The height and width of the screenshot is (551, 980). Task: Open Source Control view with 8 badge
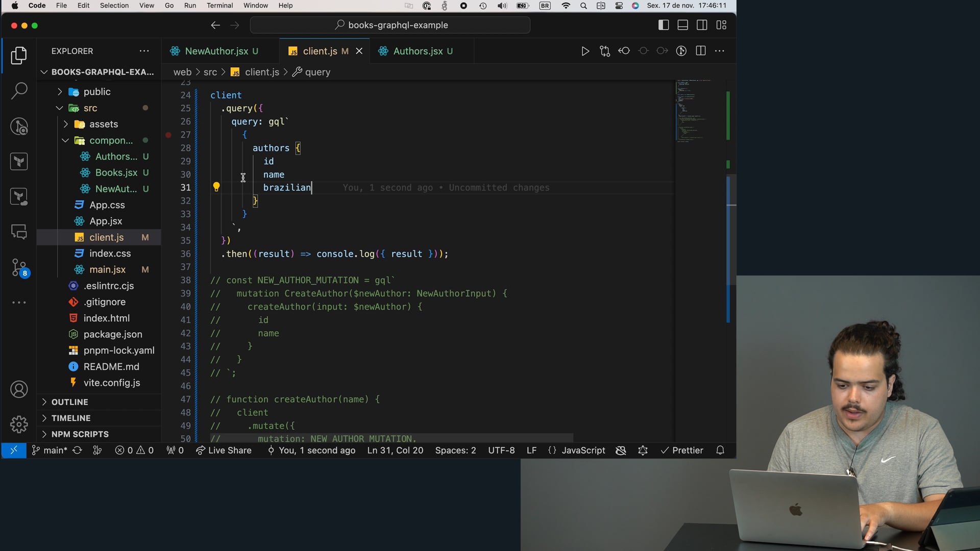point(19,267)
